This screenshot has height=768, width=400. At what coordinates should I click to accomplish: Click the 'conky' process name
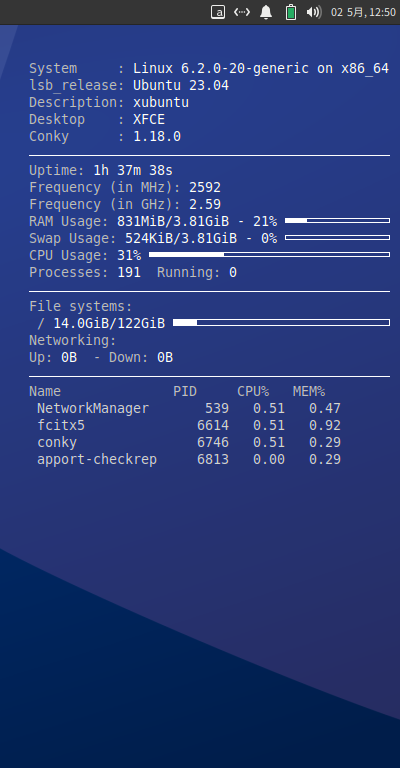57,443
